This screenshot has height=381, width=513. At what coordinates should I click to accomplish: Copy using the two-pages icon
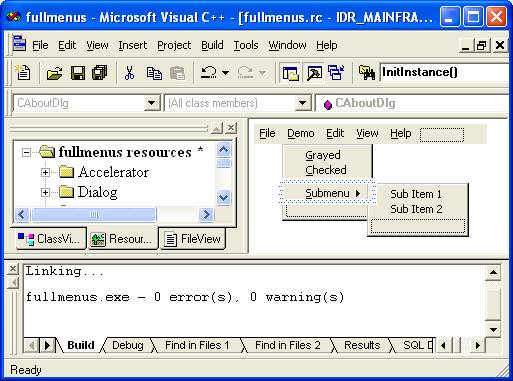click(x=154, y=73)
